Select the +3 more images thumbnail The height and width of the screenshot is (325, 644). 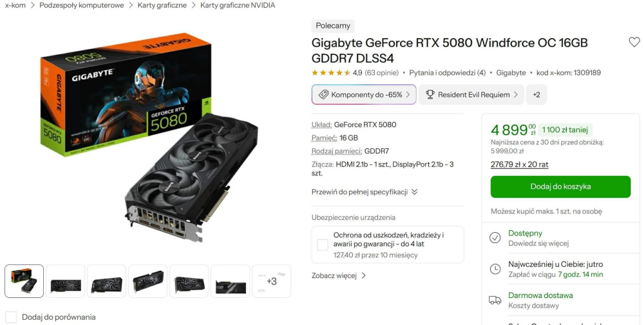click(x=272, y=281)
